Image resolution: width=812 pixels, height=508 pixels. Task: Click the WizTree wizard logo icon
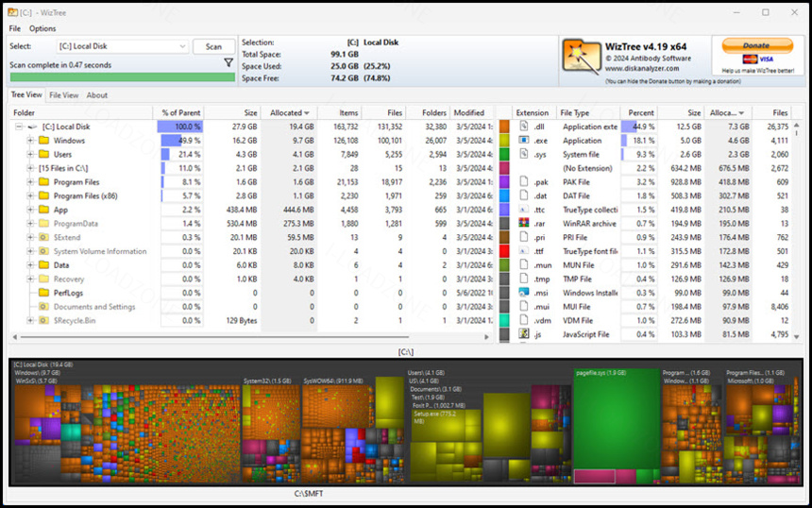click(x=581, y=56)
